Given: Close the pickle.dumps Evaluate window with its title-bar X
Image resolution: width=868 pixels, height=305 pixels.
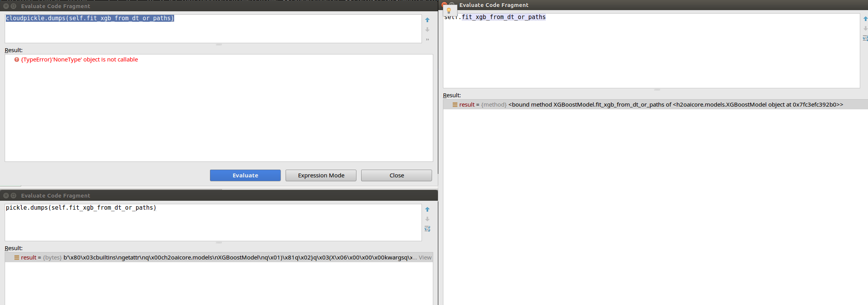Looking at the screenshot, I should click(x=6, y=196).
